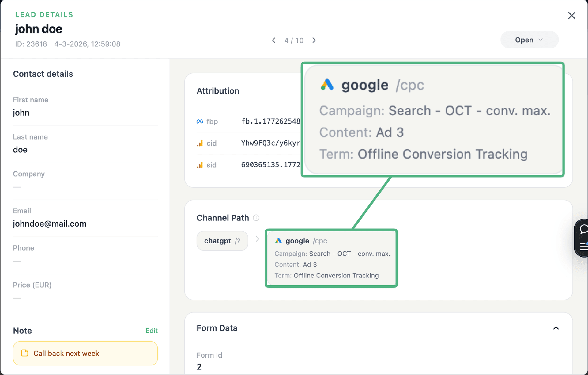Click the sid value 690365135.1772

coord(271,165)
